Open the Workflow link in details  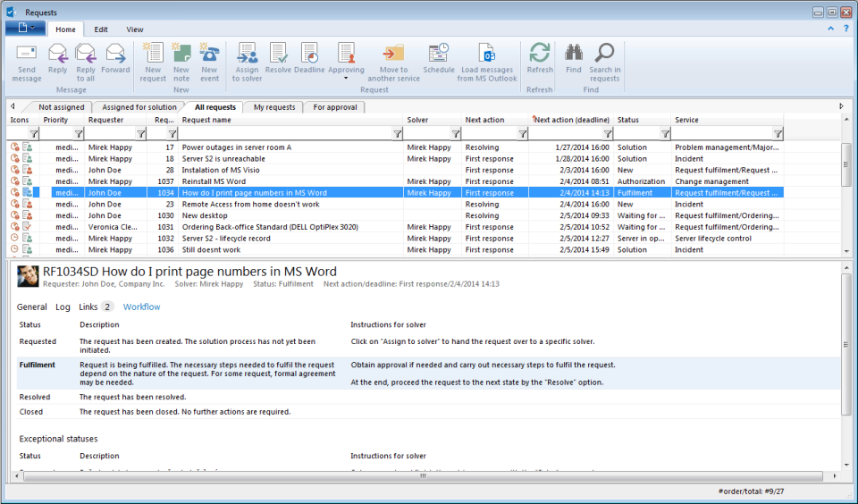141,307
